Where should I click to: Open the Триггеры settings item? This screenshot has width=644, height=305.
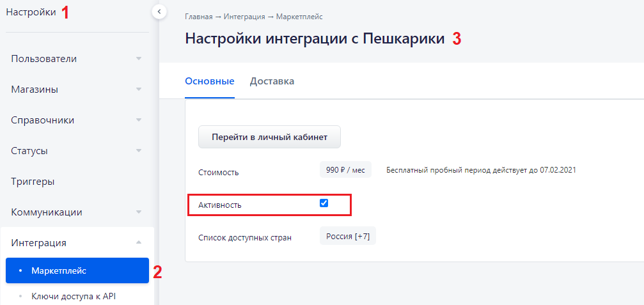(x=77, y=182)
